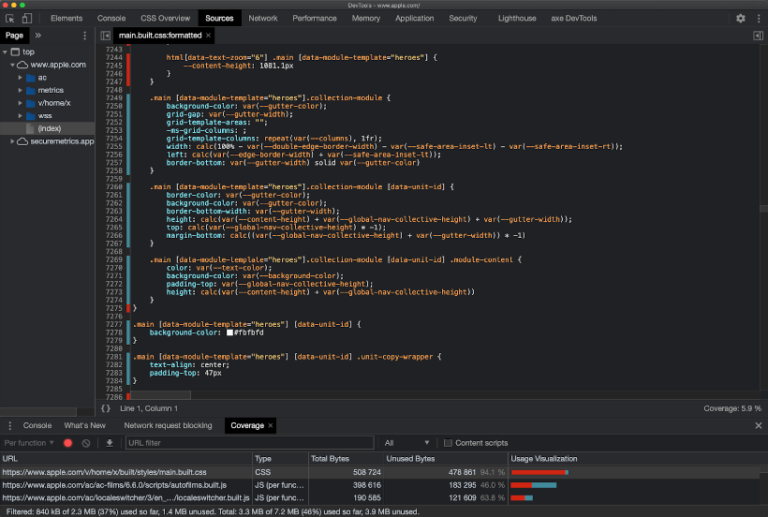The width and height of the screenshot is (768, 517).
Task: Click the pretty-print curly braces icon
Action: click(105, 408)
